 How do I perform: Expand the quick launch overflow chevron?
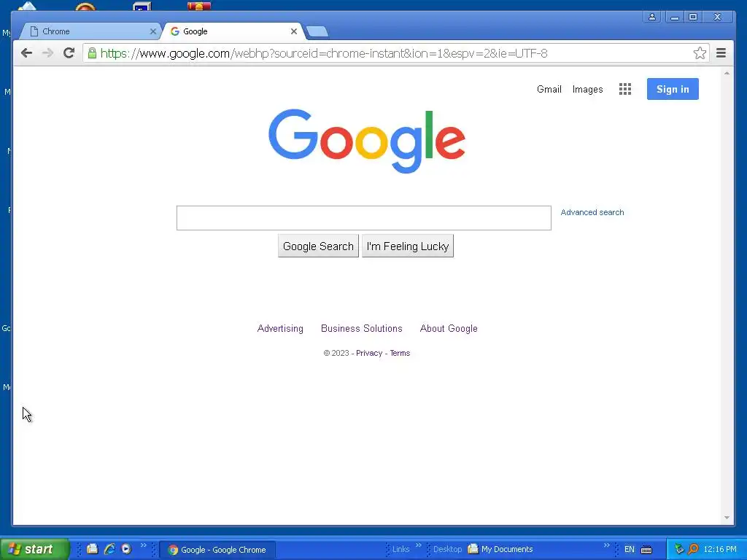point(144,545)
